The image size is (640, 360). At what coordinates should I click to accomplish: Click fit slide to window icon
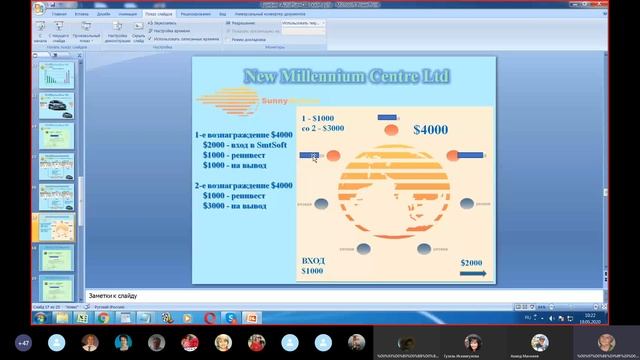604,307
